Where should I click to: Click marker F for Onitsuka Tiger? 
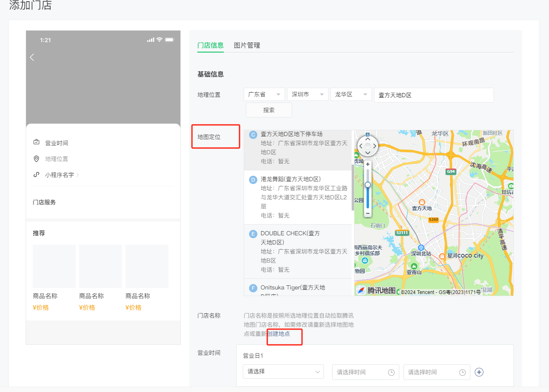point(253,288)
